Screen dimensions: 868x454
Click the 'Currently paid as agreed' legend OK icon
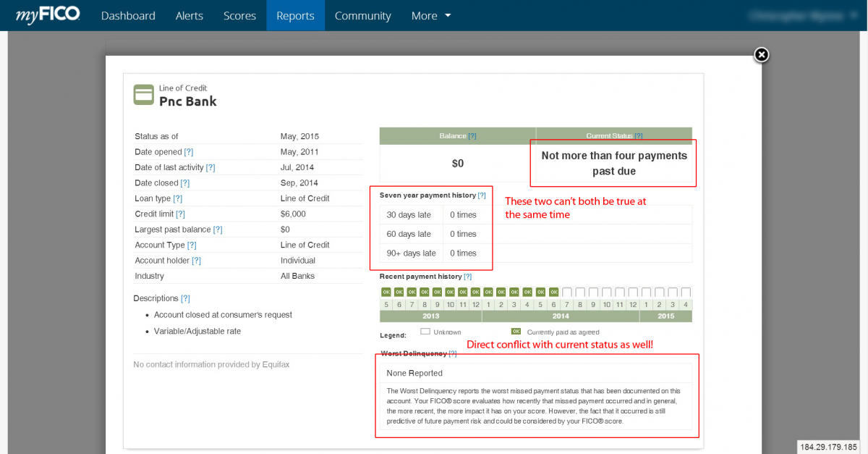[x=516, y=332]
